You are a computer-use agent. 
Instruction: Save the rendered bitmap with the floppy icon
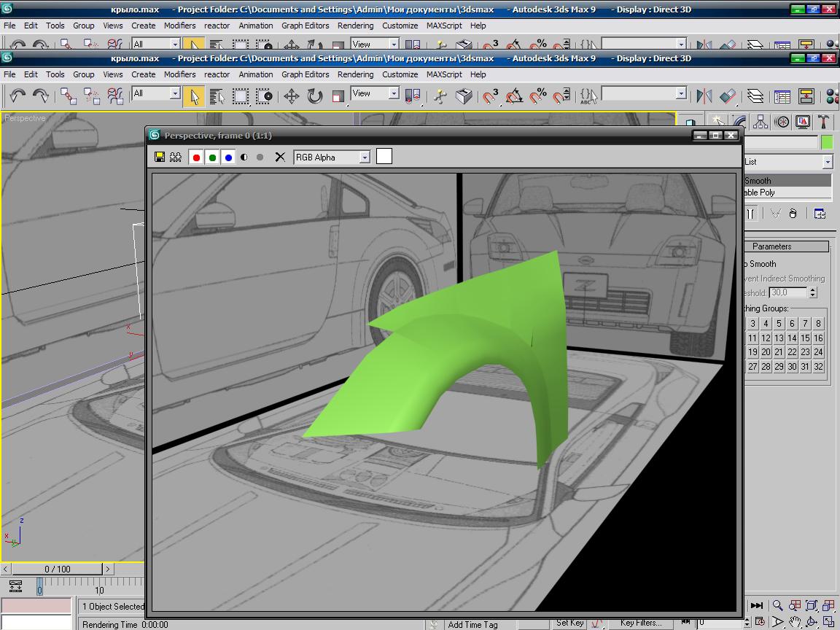pyautogui.click(x=160, y=157)
